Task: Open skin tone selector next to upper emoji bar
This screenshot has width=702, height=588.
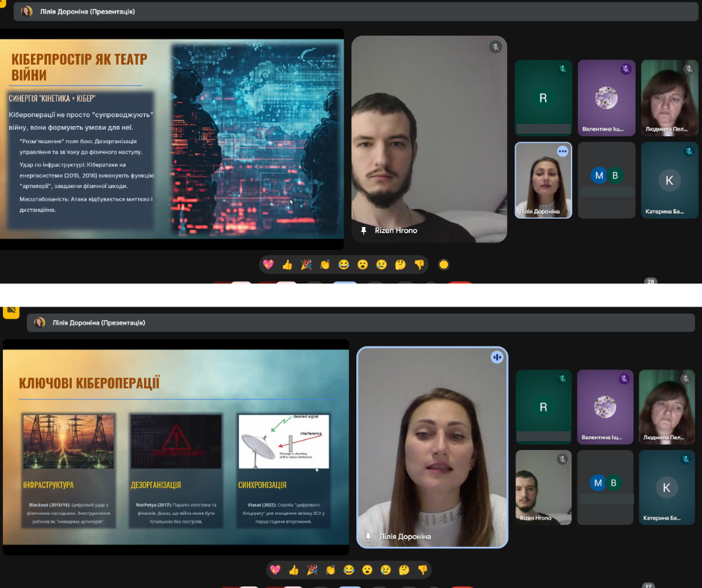Action: tap(444, 264)
